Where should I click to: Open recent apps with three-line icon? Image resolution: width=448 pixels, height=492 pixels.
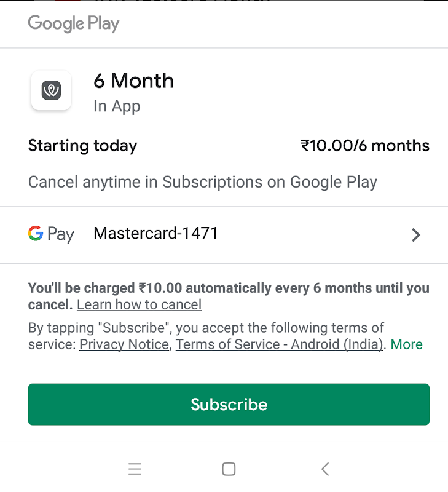[135, 469]
